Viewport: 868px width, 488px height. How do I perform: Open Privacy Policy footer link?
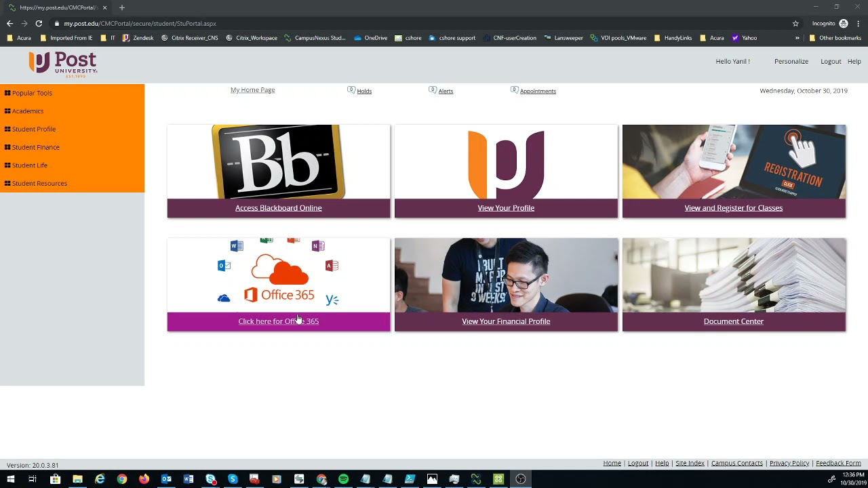click(x=789, y=463)
